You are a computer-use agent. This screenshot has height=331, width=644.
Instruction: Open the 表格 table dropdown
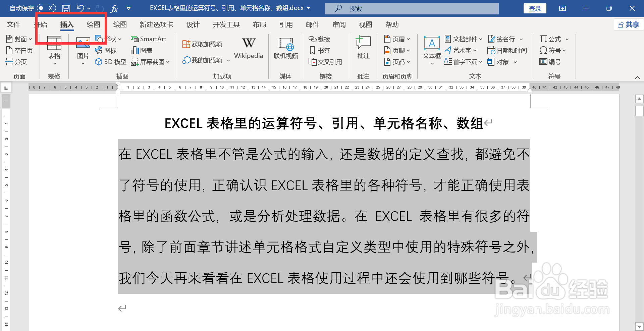coord(54,50)
